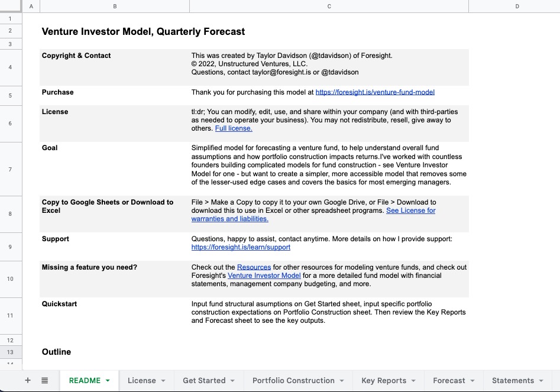Go to the Portfolio Construction sheet
Screen dimensions: 560x392
(293, 381)
